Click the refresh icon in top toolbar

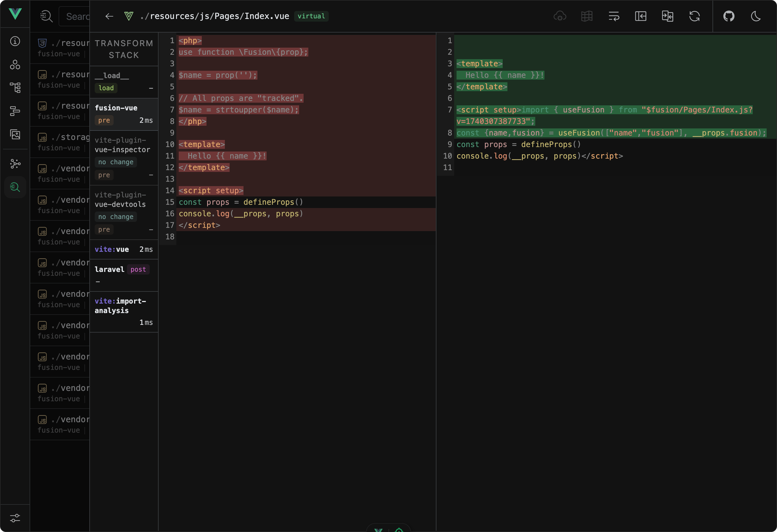(x=694, y=16)
